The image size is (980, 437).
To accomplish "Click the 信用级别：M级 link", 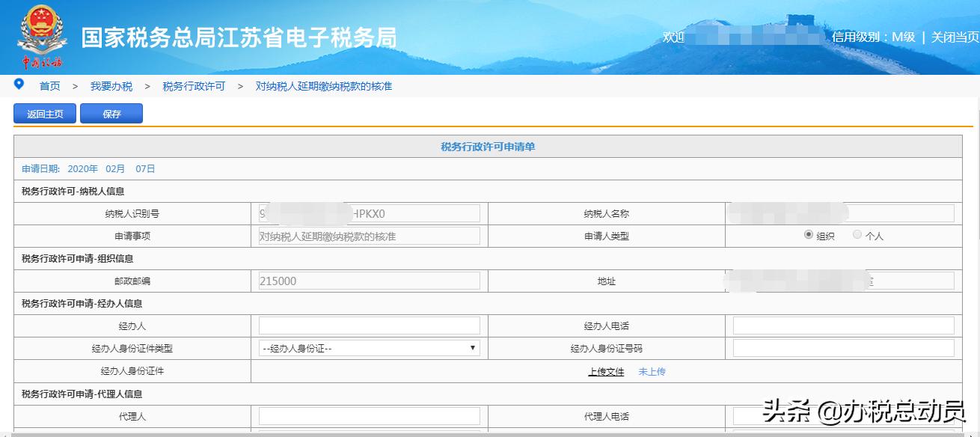I will tap(872, 36).
